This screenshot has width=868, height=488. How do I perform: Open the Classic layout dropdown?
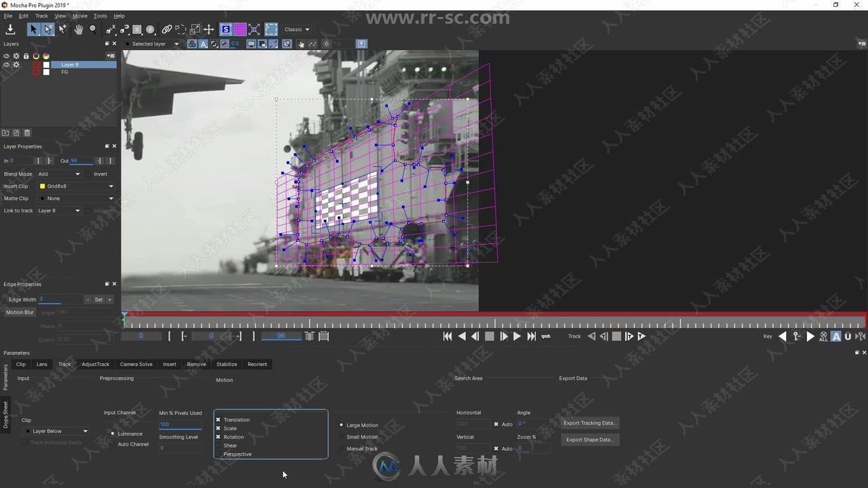[297, 29]
